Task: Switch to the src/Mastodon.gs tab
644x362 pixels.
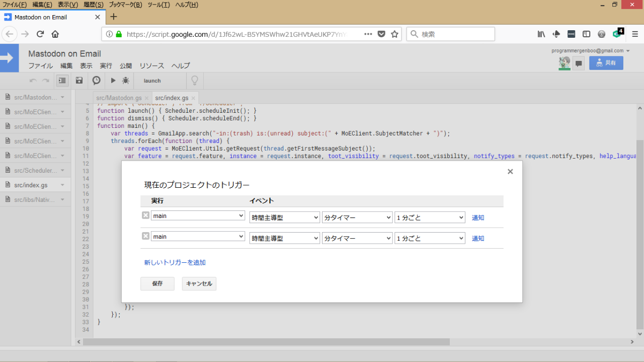Action: 119,98
